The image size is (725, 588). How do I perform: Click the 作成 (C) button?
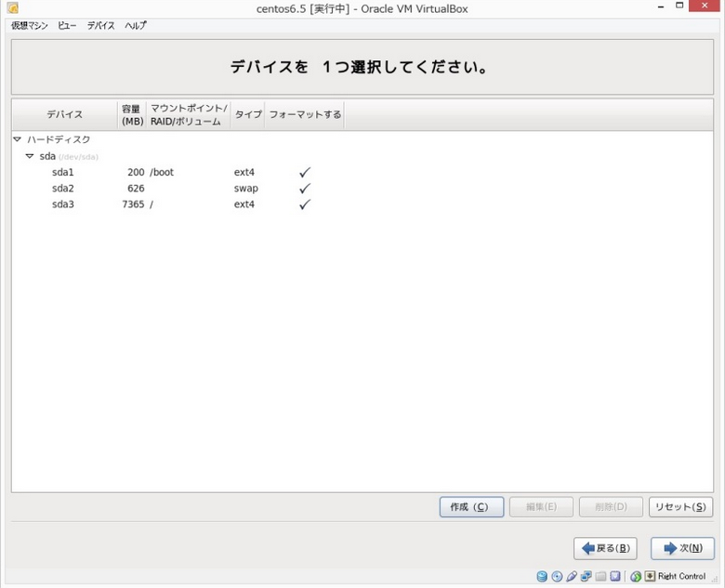click(471, 507)
